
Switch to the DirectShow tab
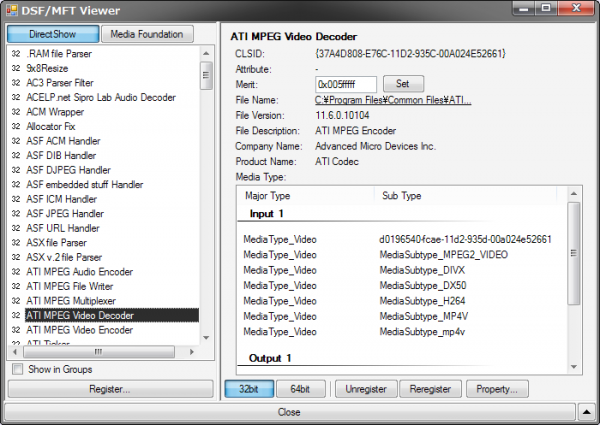53,34
